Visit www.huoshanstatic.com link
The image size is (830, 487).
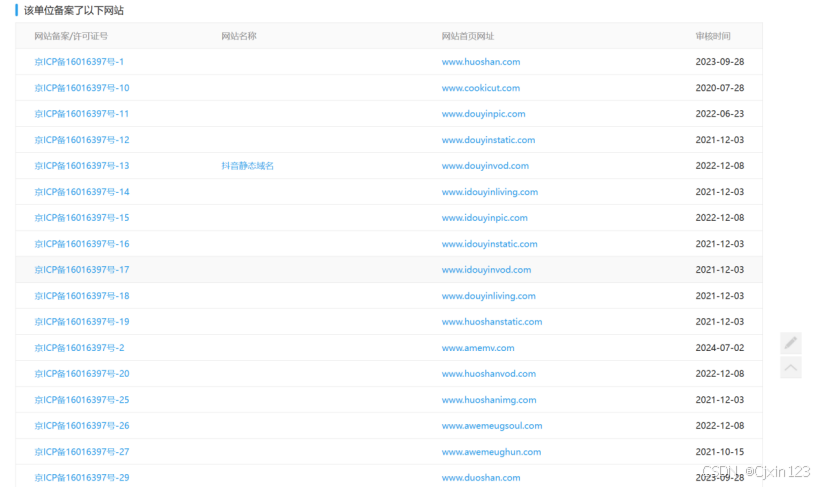tap(492, 321)
